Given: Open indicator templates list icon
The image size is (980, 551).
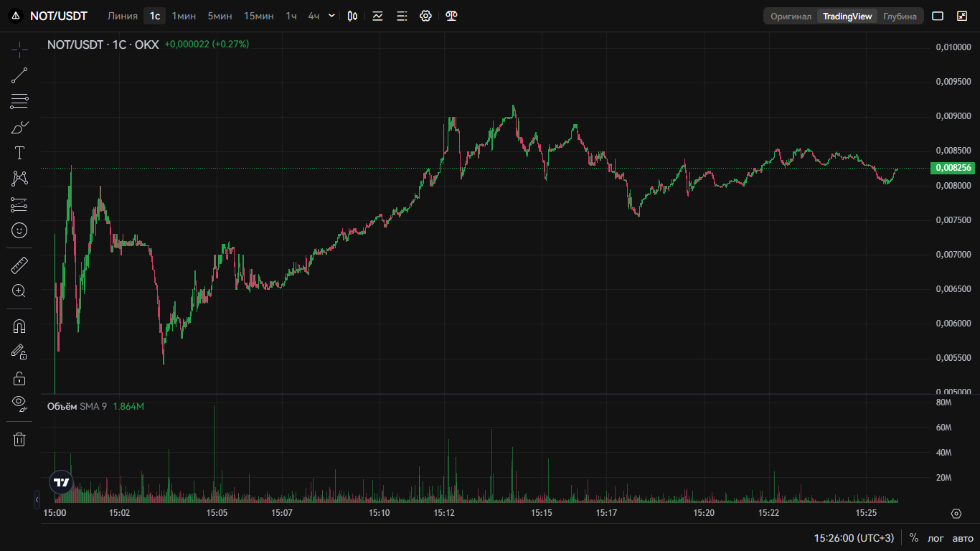Looking at the screenshot, I should [x=402, y=16].
